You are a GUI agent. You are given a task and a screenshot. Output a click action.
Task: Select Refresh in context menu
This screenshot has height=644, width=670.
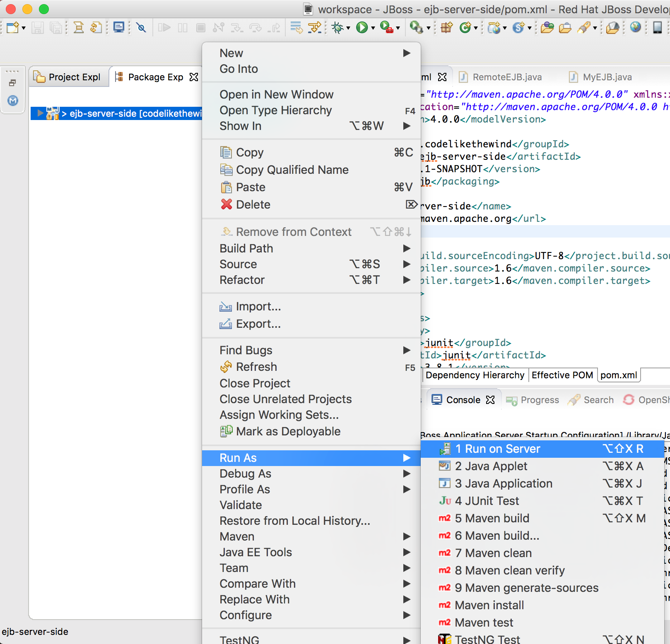(x=311, y=367)
